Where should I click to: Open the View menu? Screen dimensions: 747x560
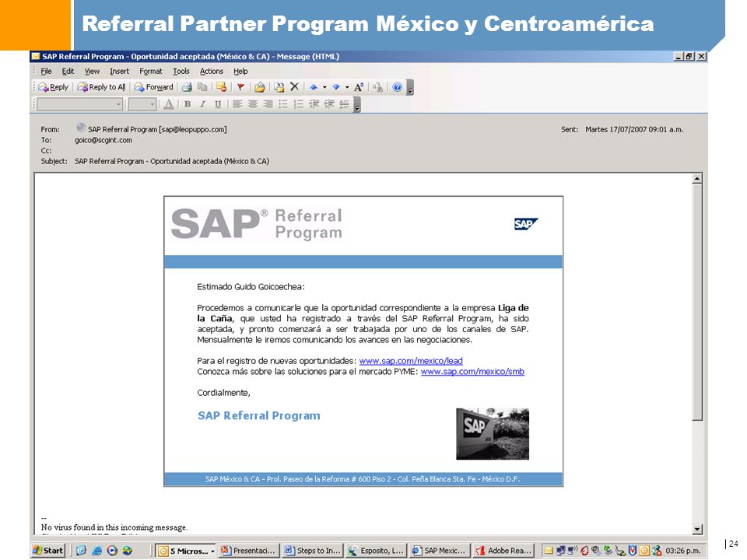pyautogui.click(x=92, y=71)
